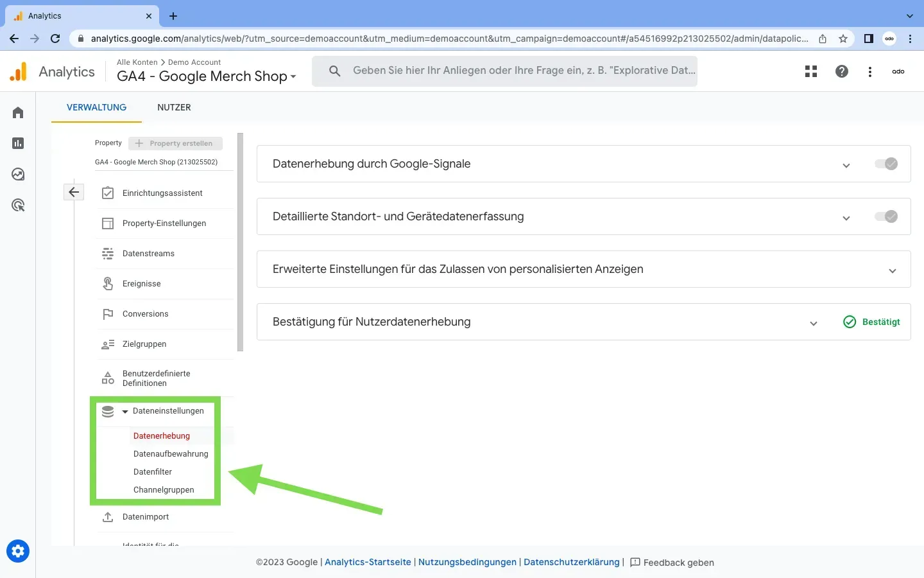The width and height of the screenshot is (924, 578).
Task: Open the Reports bar-chart icon
Action: coord(18,143)
